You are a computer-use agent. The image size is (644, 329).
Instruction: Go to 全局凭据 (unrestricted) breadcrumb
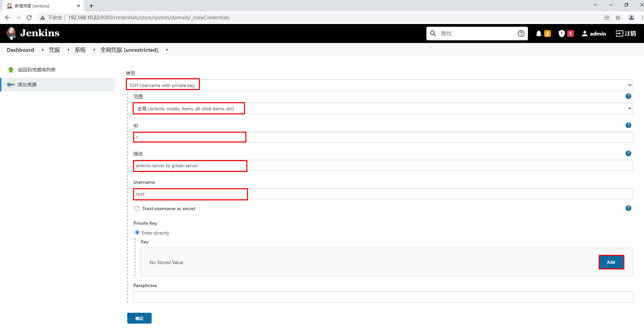(129, 50)
